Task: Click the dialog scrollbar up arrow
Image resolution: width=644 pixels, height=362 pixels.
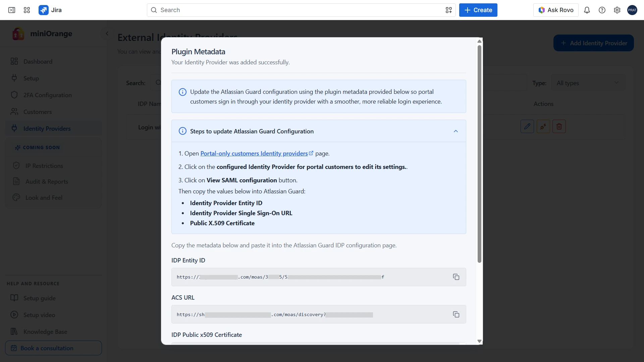Action: click(479, 41)
